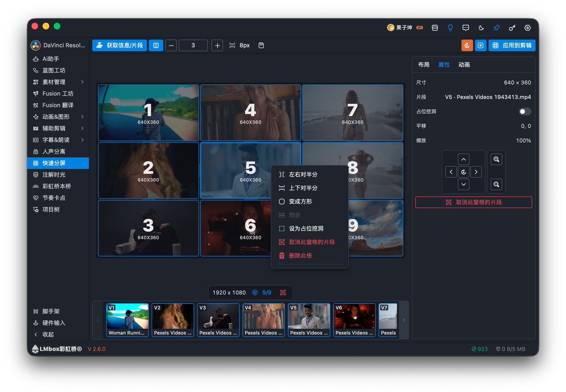The height and width of the screenshot is (392, 566).
Task: Switch to the 动画 tab
Action: click(x=464, y=65)
